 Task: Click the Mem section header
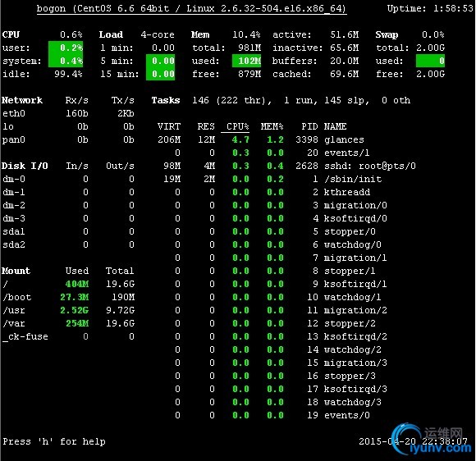click(200, 34)
